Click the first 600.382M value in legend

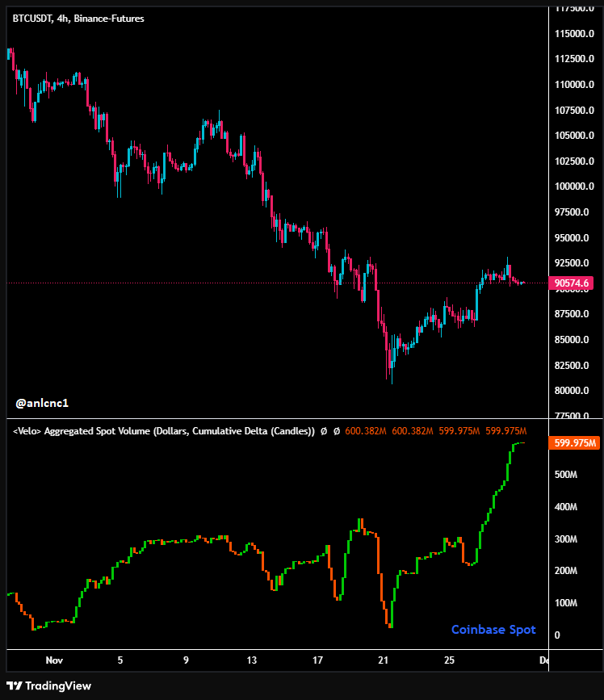click(366, 432)
